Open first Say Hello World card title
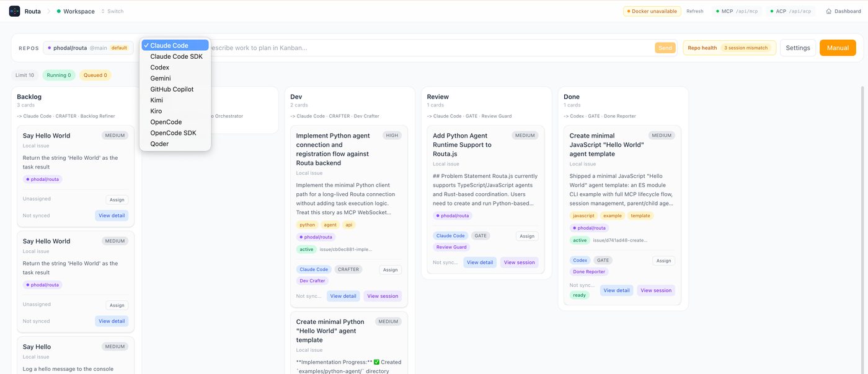 [x=46, y=136]
